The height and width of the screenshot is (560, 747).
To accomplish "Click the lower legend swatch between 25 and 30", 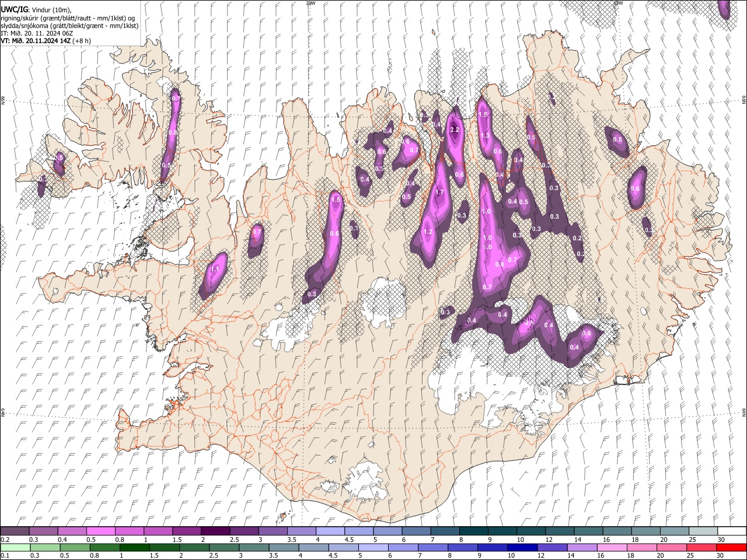I will (701, 547).
